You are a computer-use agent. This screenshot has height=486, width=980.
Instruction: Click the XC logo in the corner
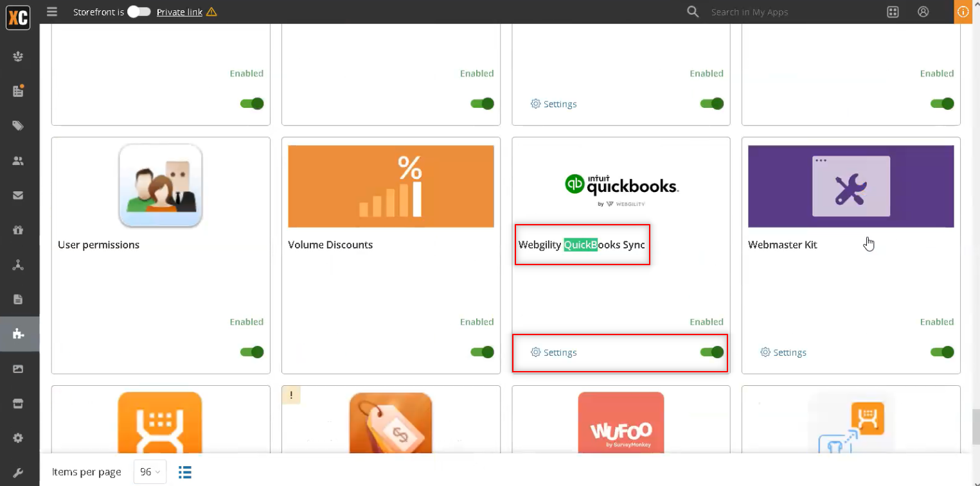[18, 18]
